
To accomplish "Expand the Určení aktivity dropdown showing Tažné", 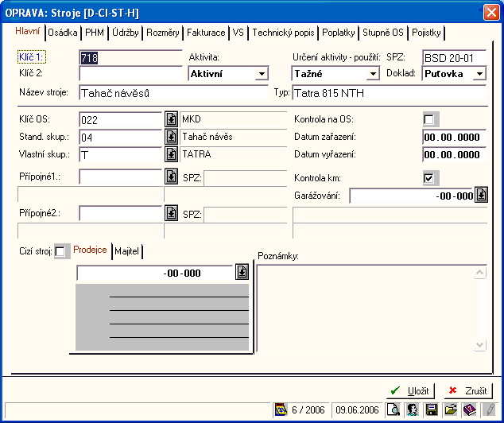I will [373, 74].
